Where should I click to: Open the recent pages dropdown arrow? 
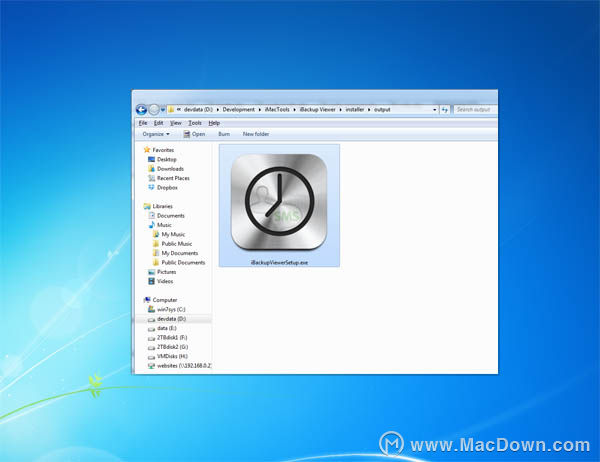pos(163,110)
